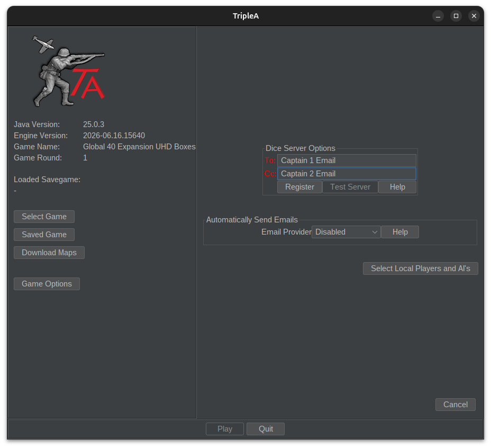Open Help for Automatically Send Emails
491x448 pixels.
[400, 232]
